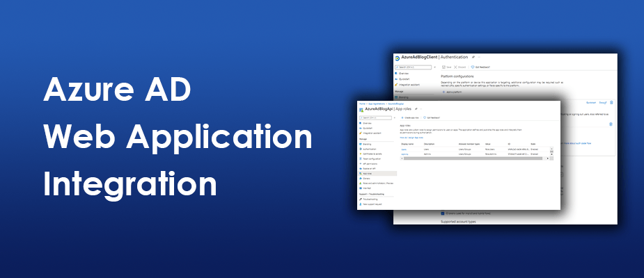Open Integration assistant in App roles window sidebar
This screenshot has height=278, width=644.
[x=370, y=133]
